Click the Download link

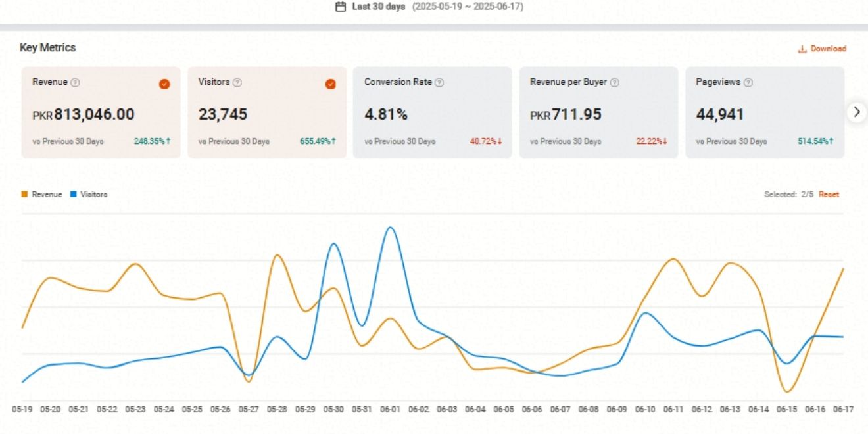(x=828, y=49)
